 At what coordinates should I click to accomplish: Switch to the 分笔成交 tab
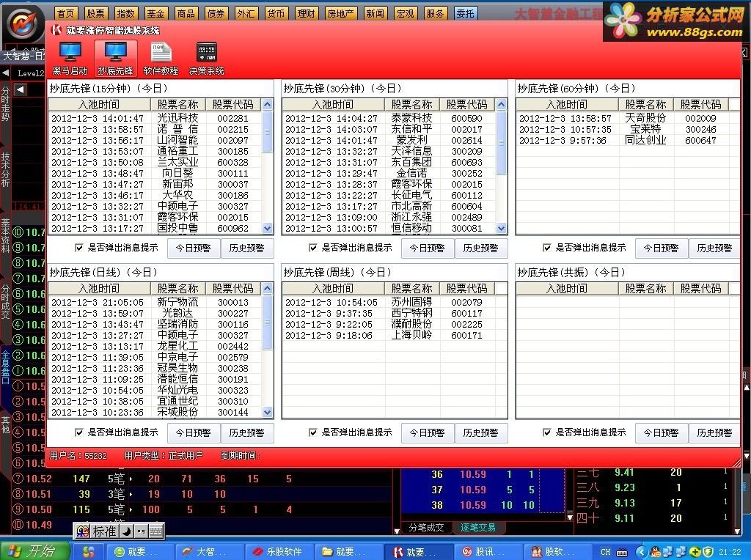click(426, 528)
